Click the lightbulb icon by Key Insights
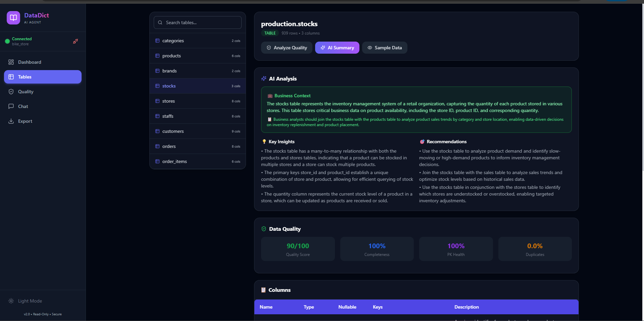 (264, 142)
